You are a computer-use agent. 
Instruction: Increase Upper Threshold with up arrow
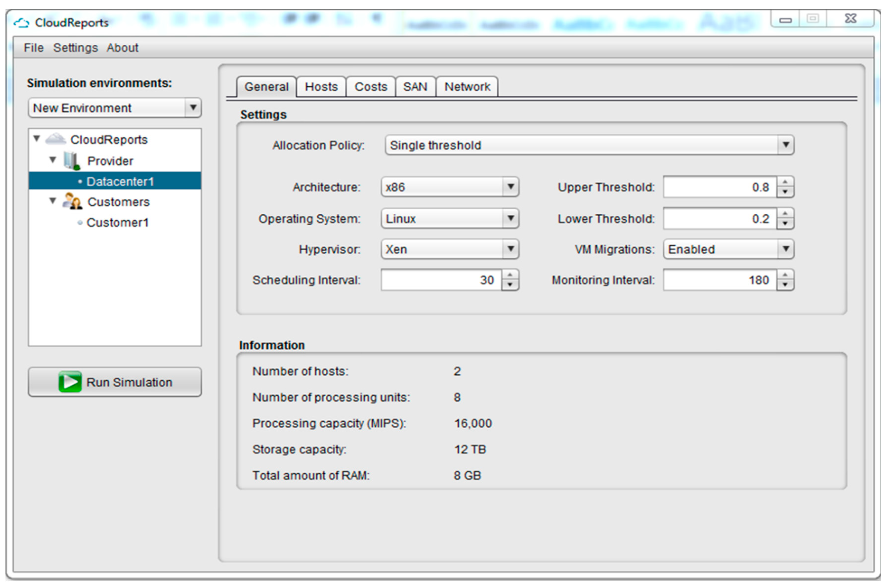(x=785, y=182)
